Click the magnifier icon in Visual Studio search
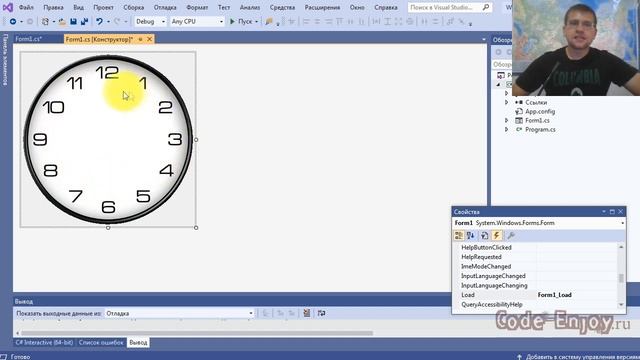 pyautogui.click(x=486, y=7)
